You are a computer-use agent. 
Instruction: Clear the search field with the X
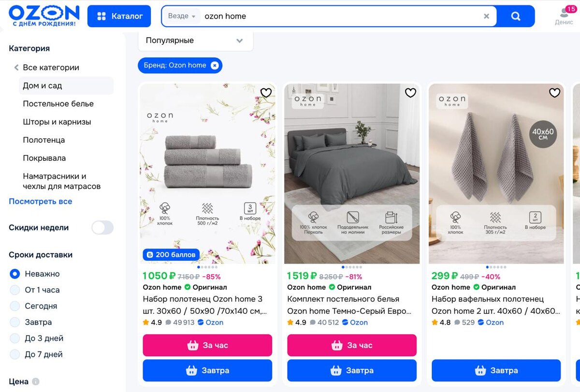click(486, 16)
